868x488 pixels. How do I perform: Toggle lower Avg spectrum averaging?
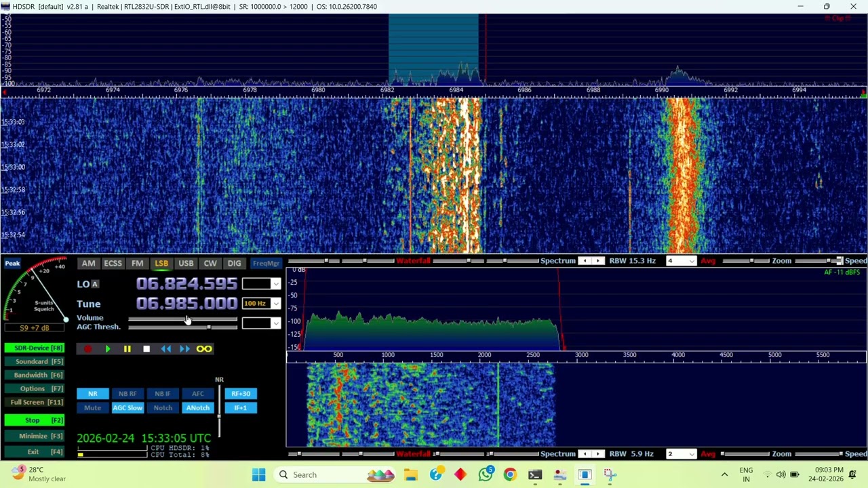708,454
